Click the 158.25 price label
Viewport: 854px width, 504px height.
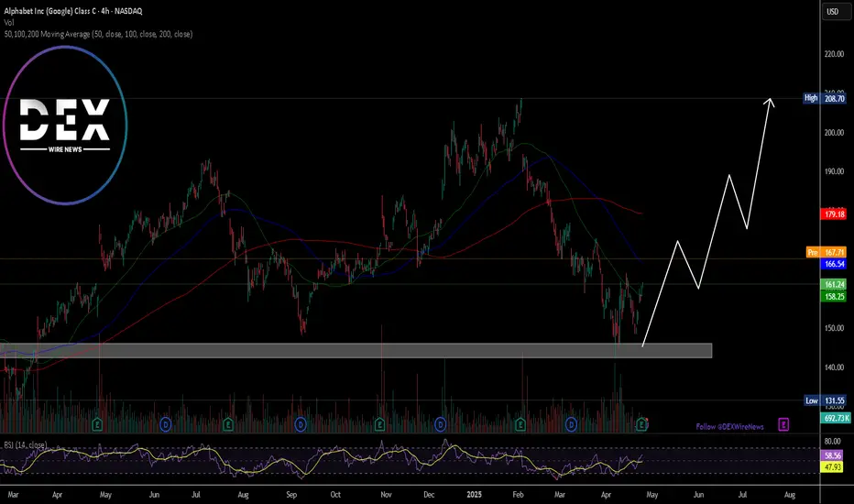pyautogui.click(x=835, y=296)
